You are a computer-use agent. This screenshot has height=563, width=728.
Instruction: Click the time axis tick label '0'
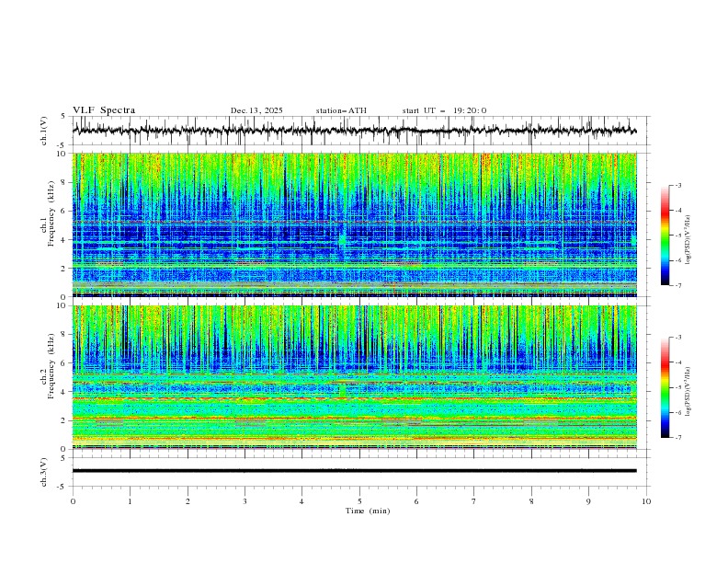click(73, 501)
